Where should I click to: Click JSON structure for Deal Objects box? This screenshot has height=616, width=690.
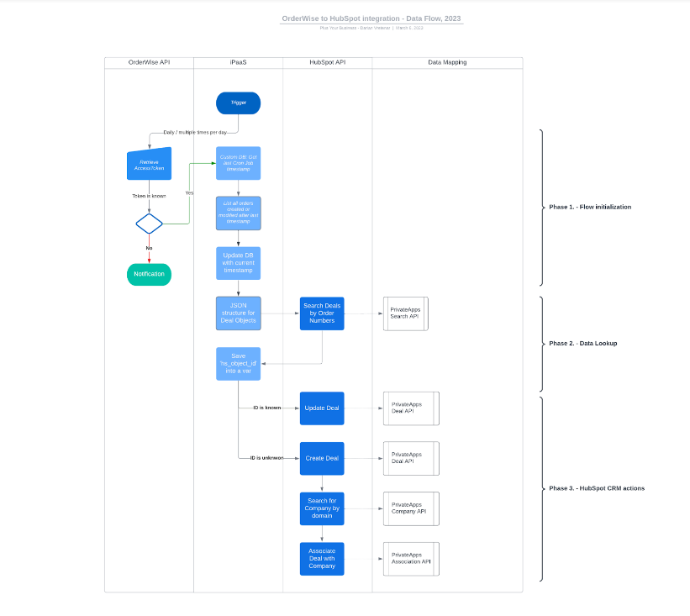(x=238, y=313)
